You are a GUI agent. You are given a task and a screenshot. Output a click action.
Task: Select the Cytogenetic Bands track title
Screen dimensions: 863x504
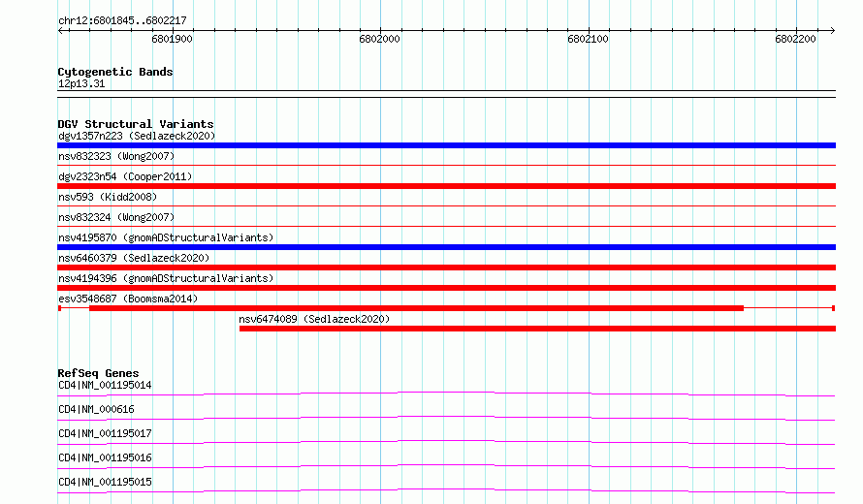(x=115, y=72)
